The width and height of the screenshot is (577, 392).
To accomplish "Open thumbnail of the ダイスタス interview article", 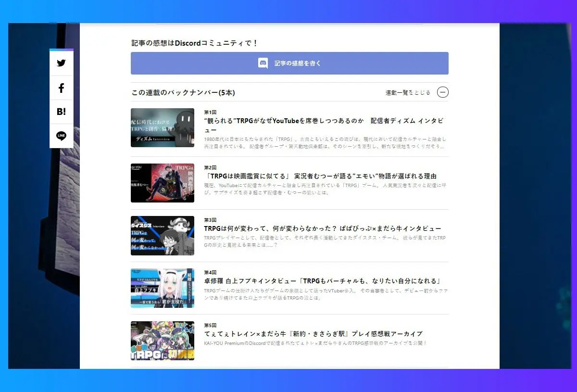I will [163, 235].
